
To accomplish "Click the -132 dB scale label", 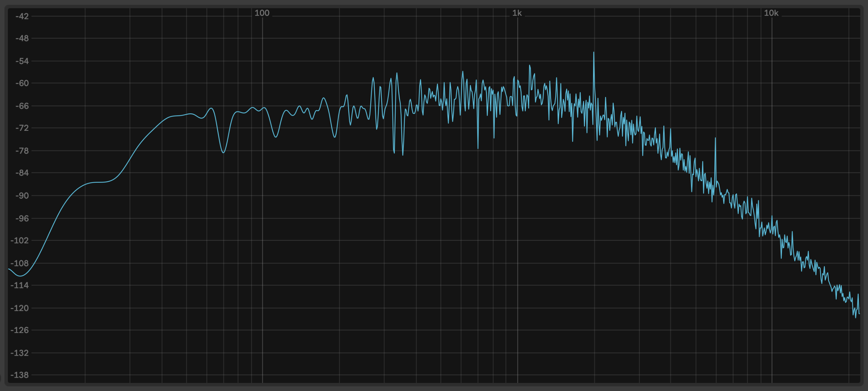I will click(20, 353).
